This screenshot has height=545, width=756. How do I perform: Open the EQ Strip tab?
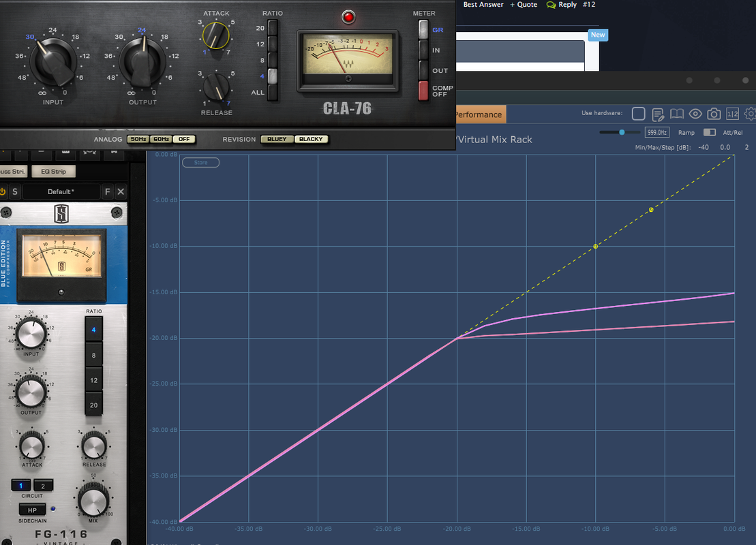pos(54,172)
